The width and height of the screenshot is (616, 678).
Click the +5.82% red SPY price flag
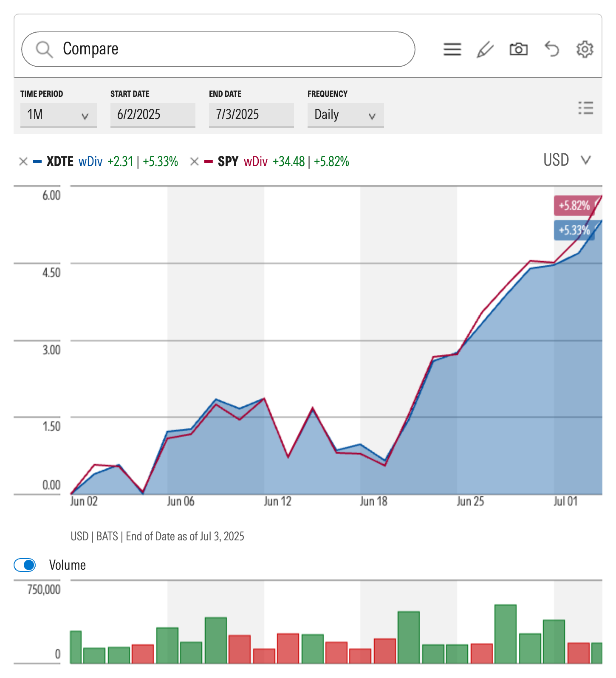click(574, 206)
